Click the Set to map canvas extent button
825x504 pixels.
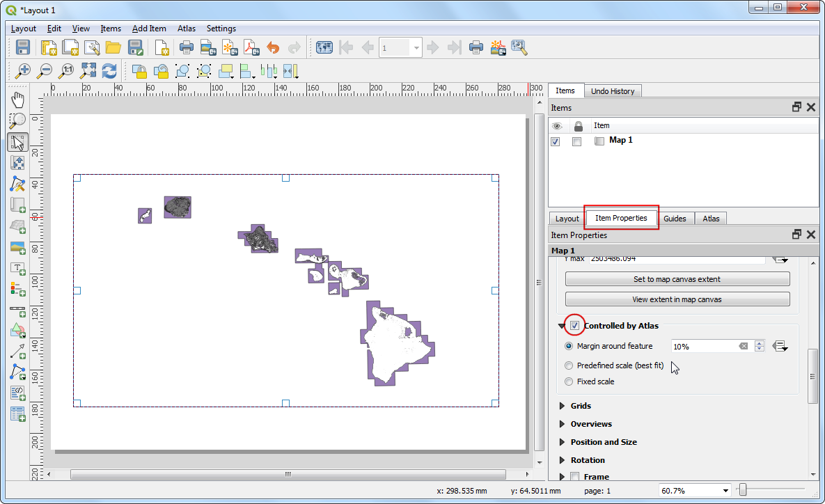tap(677, 279)
